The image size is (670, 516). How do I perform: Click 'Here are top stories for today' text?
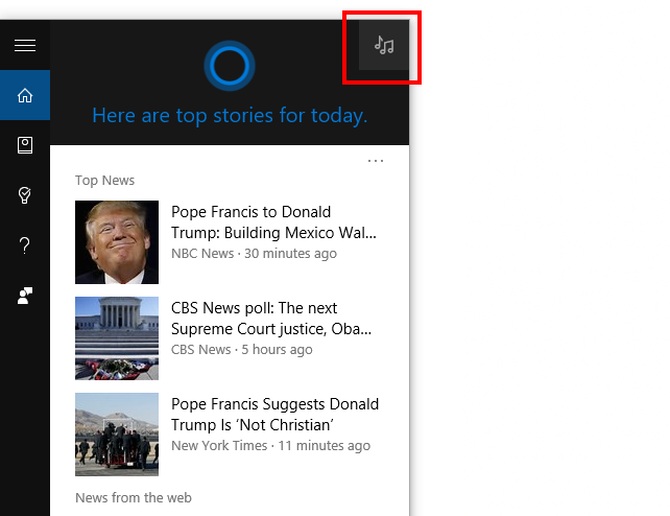click(229, 116)
